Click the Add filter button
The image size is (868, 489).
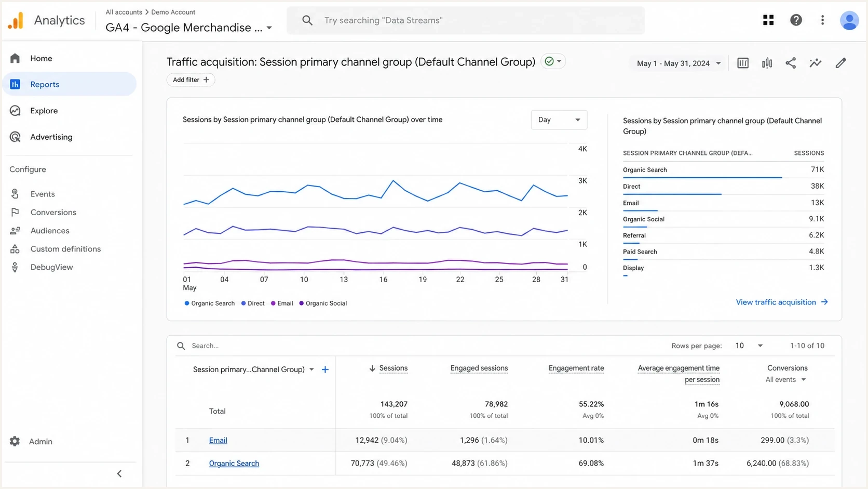[x=191, y=80]
